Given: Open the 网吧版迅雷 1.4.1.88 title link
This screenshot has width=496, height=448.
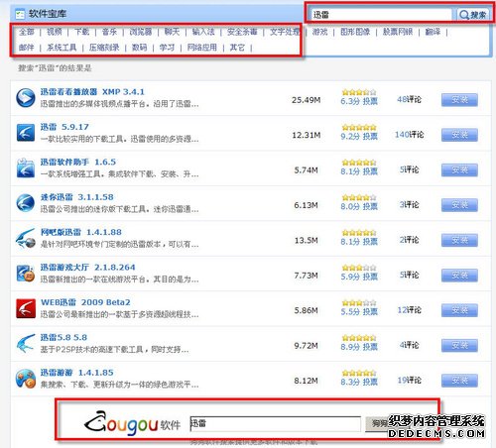Looking at the screenshot, I should pos(81,232).
